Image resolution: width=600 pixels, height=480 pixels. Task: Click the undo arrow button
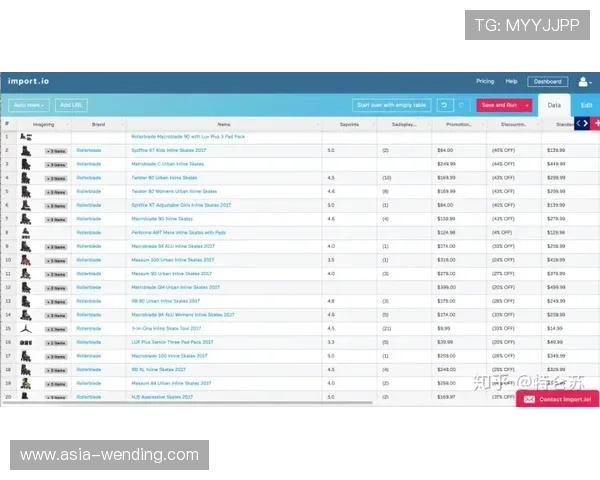click(x=445, y=105)
